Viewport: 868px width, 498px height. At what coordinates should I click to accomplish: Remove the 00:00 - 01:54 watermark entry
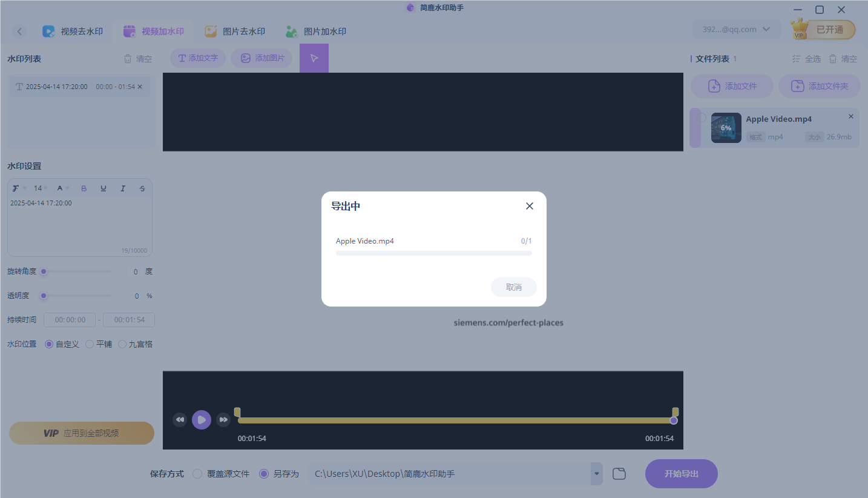[x=140, y=87]
